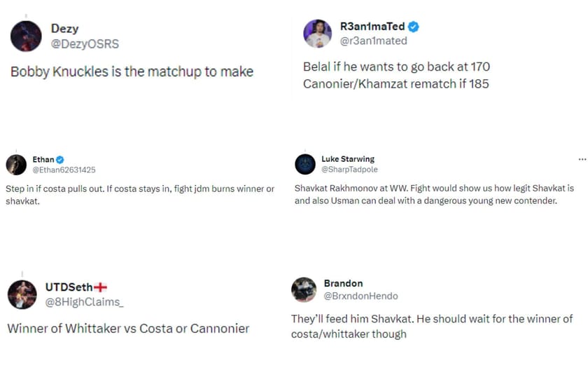Click the @DezyOSRS handle
The image size is (588, 368).
click(x=85, y=43)
